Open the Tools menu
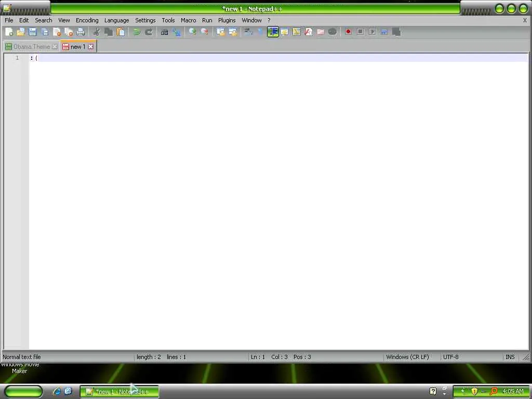The image size is (532, 399). tap(168, 20)
